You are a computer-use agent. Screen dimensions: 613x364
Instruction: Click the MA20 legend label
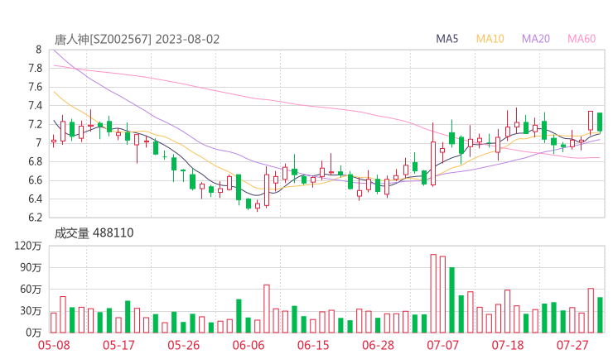tap(536, 39)
